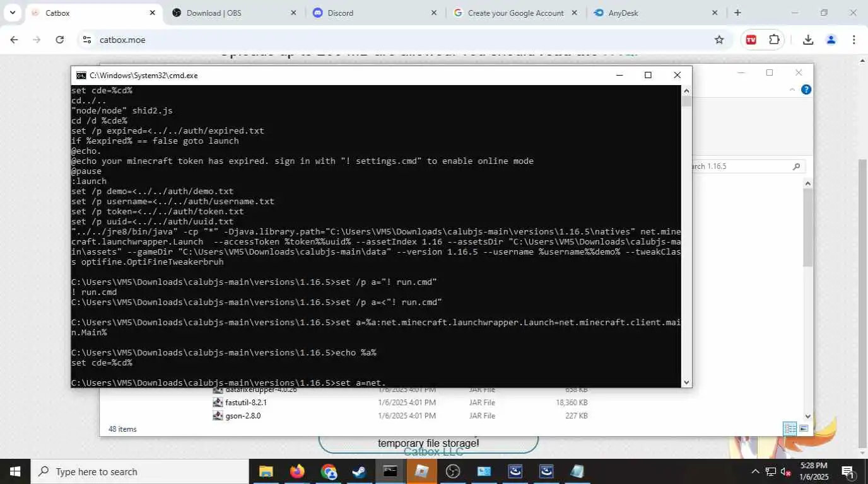Open the muted volume tray icon
The image size is (868, 484).
786,471
